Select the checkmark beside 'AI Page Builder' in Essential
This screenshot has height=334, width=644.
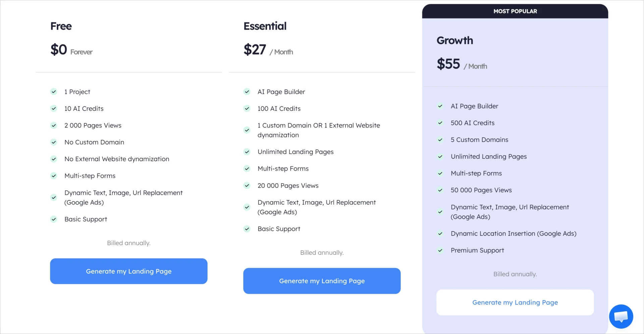click(x=247, y=92)
